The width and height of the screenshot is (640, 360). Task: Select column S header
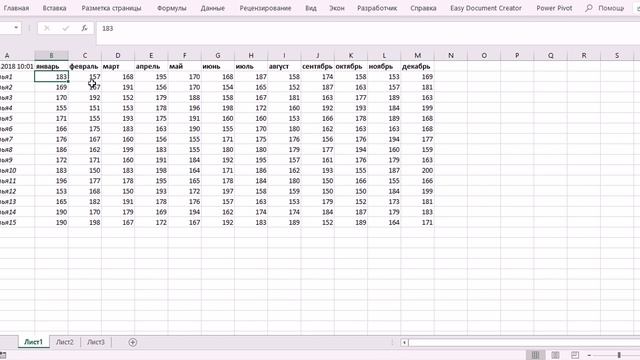coord(617,56)
